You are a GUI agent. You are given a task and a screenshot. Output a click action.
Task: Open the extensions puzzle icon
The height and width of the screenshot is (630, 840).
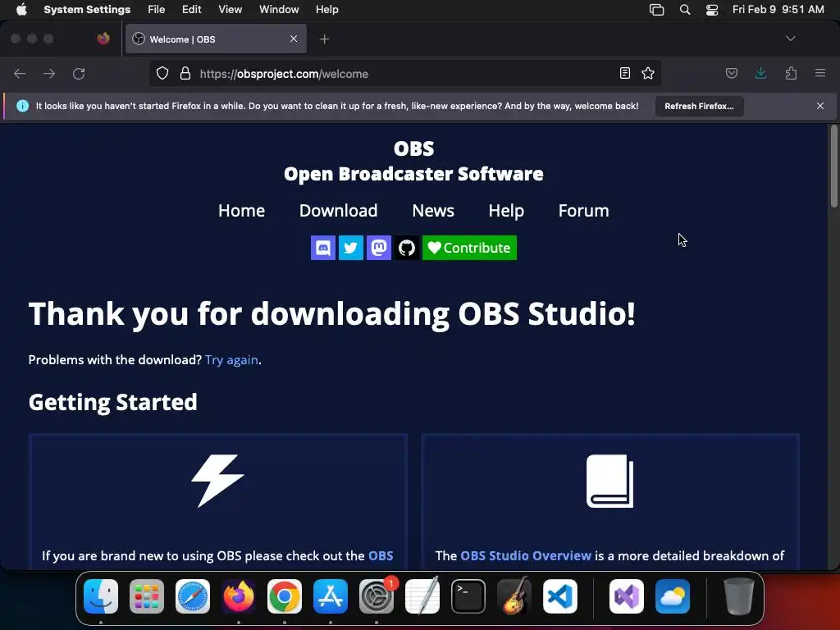pos(791,73)
